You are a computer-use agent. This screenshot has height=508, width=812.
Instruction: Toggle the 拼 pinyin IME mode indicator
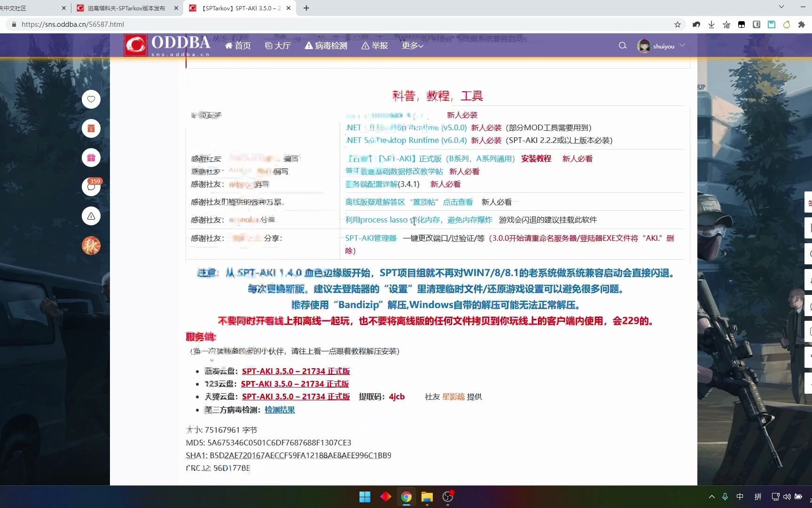[x=758, y=497]
